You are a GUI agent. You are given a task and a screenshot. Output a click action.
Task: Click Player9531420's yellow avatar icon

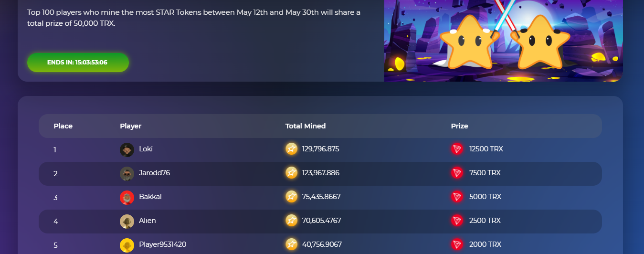(x=127, y=245)
